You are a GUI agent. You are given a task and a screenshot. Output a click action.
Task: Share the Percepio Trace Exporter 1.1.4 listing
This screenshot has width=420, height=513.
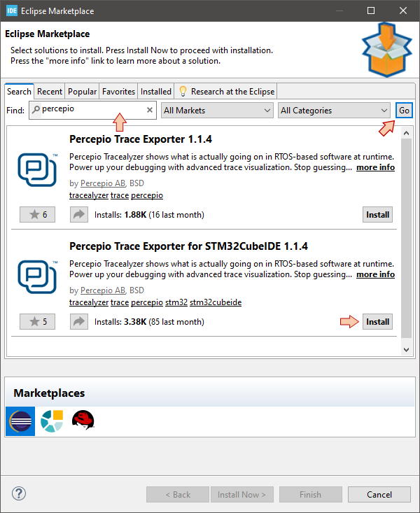tap(79, 215)
